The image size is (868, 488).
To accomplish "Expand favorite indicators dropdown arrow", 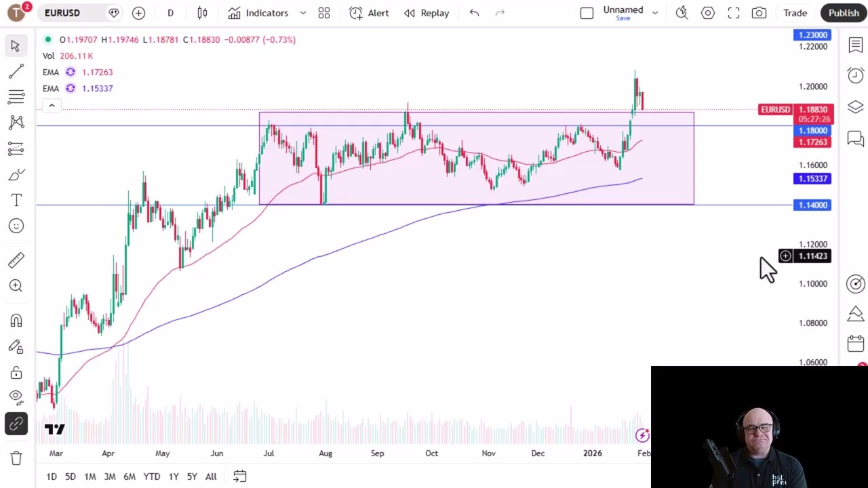I will pyautogui.click(x=302, y=13).
